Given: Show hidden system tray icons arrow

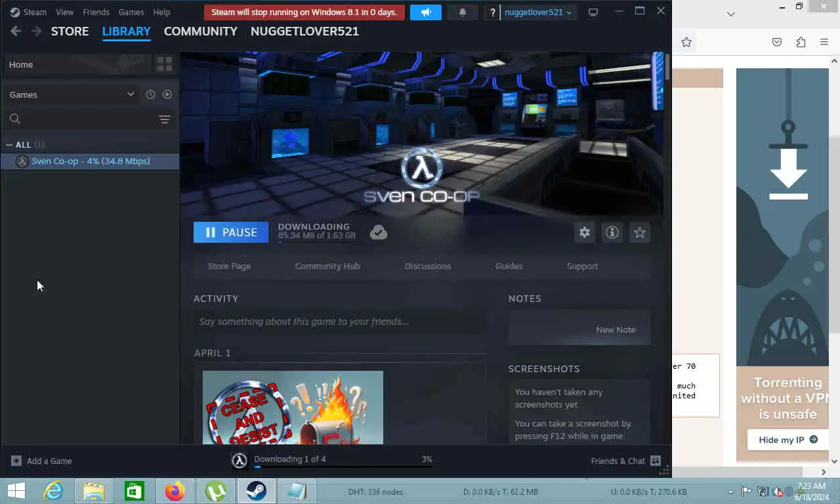Looking at the screenshot, I should pyautogui.click(x=730, y=492).
